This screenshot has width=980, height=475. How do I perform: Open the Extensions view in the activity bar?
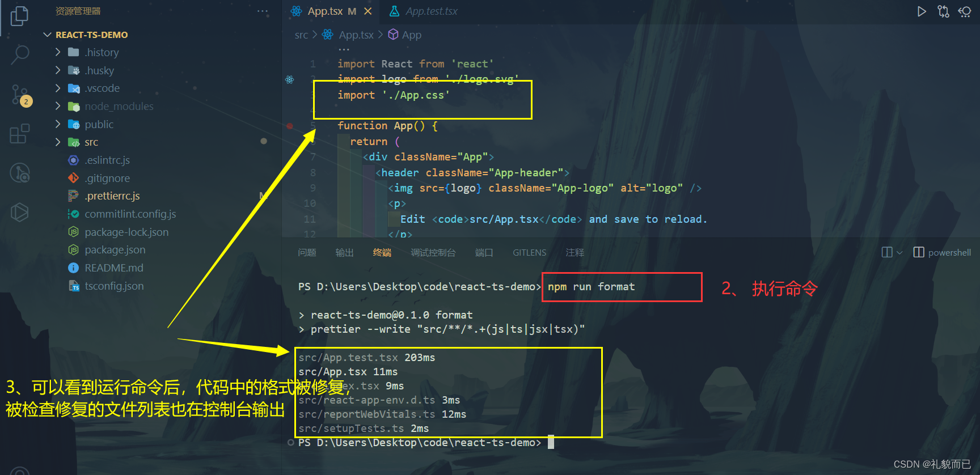click(20, 134)
